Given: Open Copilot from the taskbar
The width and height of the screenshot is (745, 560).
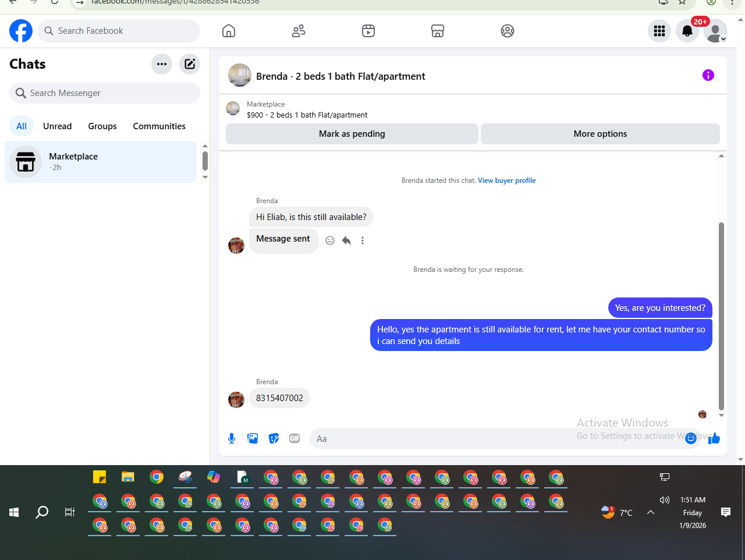Looking at the screenshot, I should [x=214, y=477].
